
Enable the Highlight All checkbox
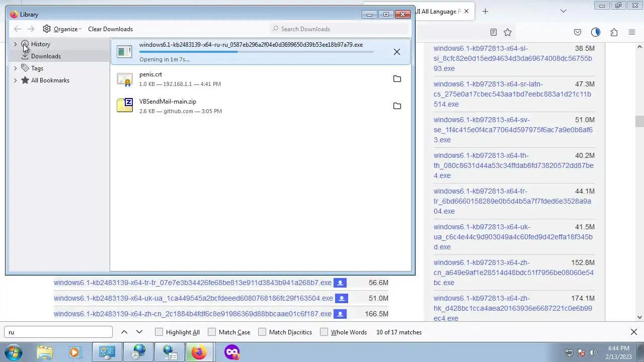(159, 332)
